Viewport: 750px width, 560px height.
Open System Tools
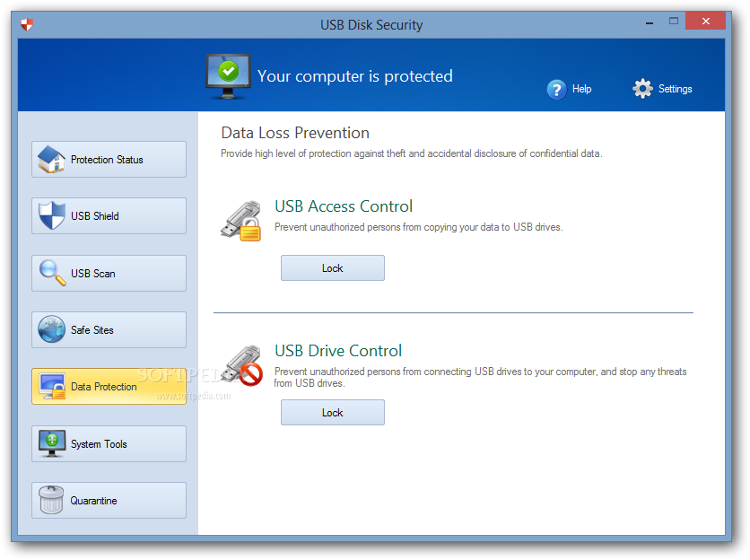109,443
